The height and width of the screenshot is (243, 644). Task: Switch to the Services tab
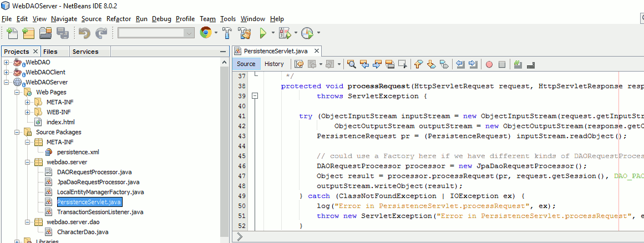pos(85,52)
